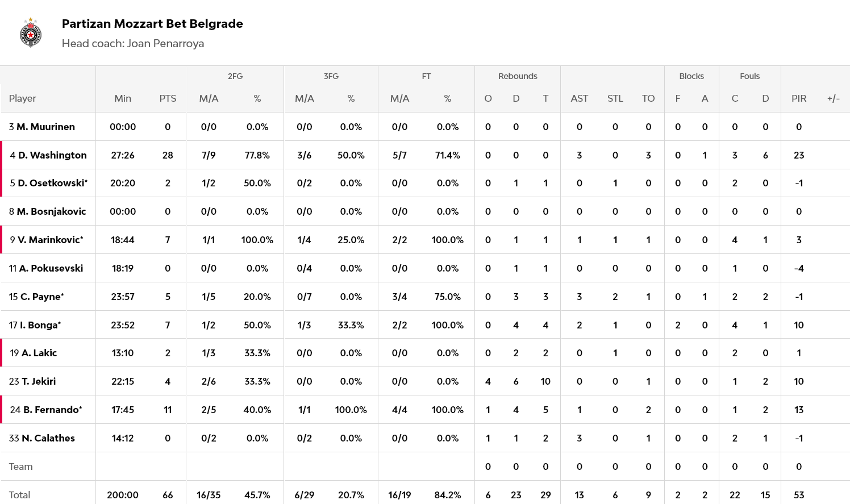Sort by the AST column header
Viewport: 850px width, 504px height.
pos(580,98)
